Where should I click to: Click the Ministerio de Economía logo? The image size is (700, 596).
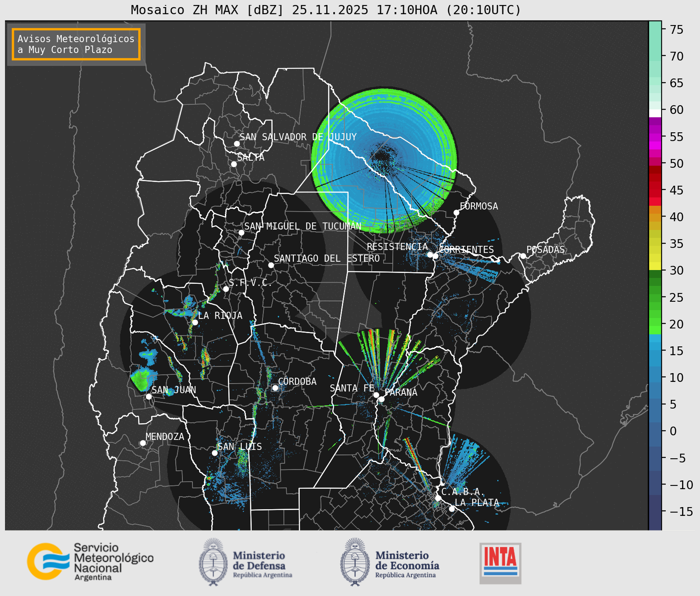[389, 562]
